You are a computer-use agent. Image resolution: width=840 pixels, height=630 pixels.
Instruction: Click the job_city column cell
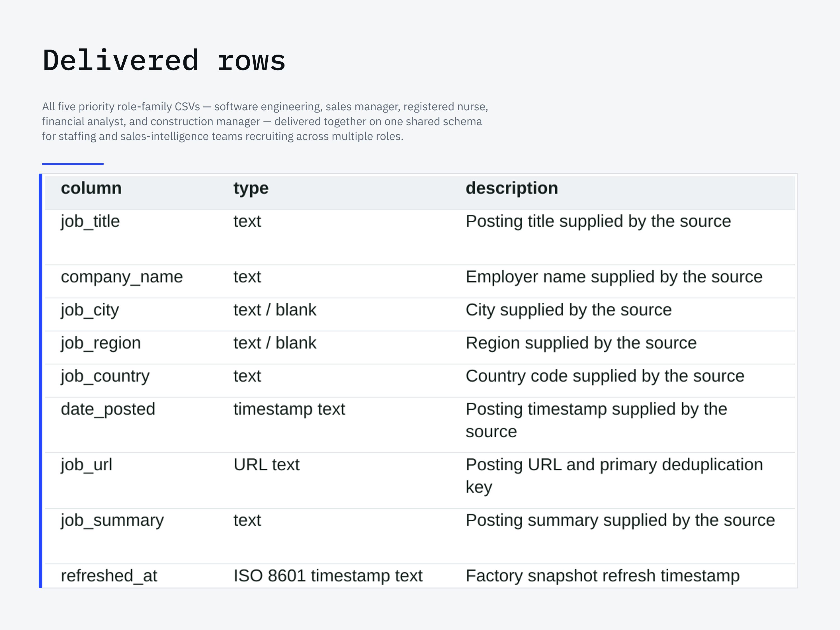click(x=90, y=310)
